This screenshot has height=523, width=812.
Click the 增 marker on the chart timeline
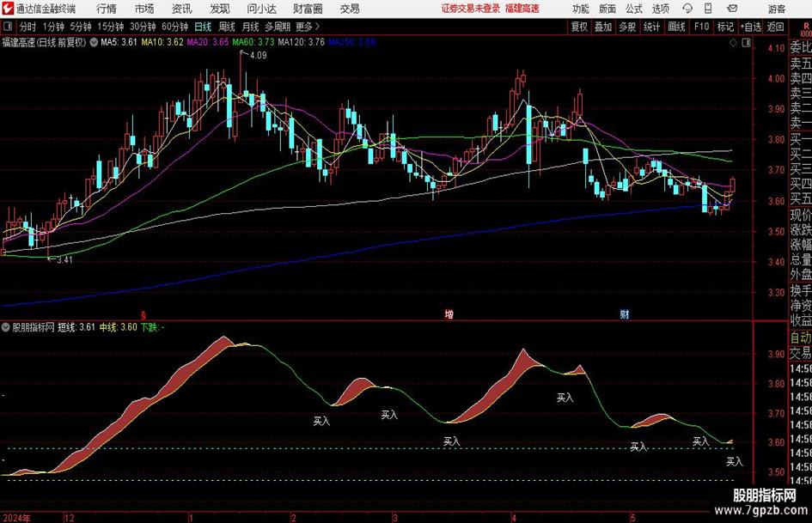(449, 314)
